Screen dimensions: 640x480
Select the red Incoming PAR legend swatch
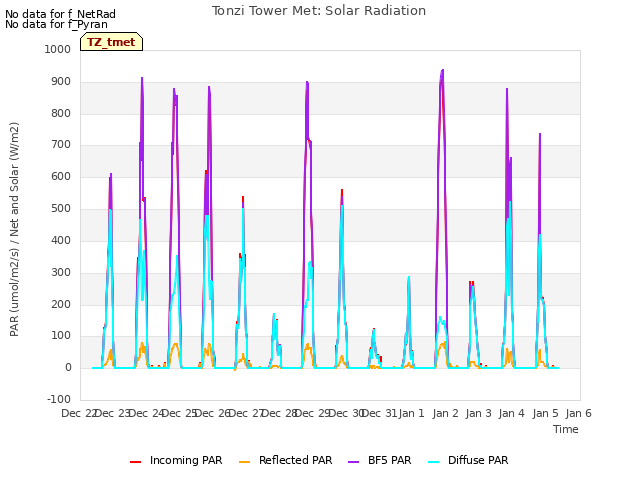(136, 462)
